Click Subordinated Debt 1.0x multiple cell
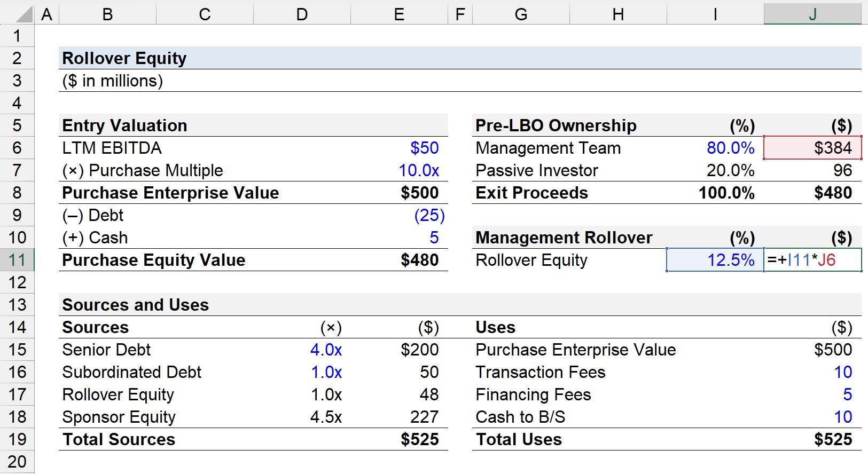 pyautogui.click(x=302, y=372)
